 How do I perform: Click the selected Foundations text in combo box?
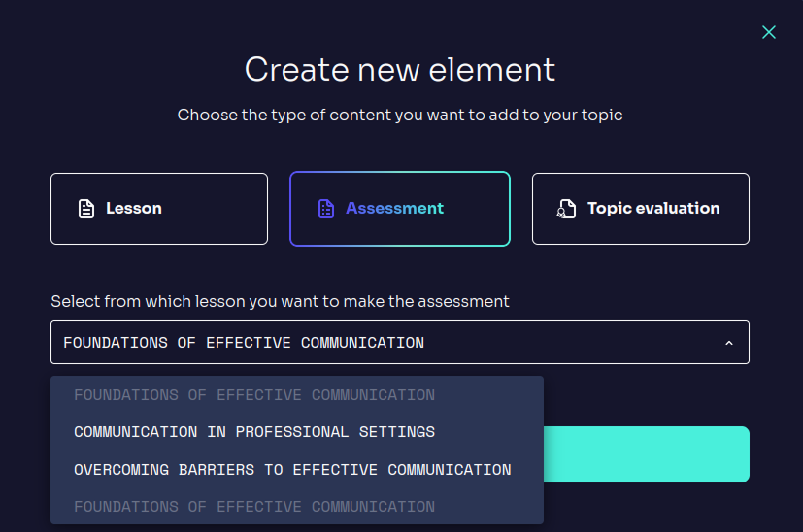click(244, 343)
